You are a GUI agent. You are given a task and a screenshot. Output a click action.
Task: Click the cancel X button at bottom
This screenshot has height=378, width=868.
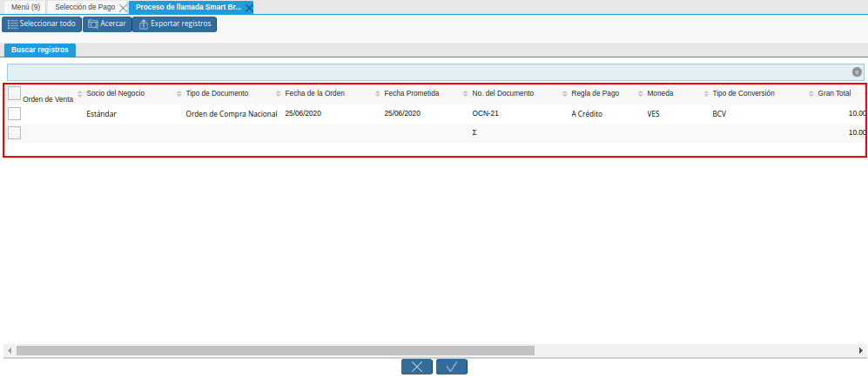(417, 367)
